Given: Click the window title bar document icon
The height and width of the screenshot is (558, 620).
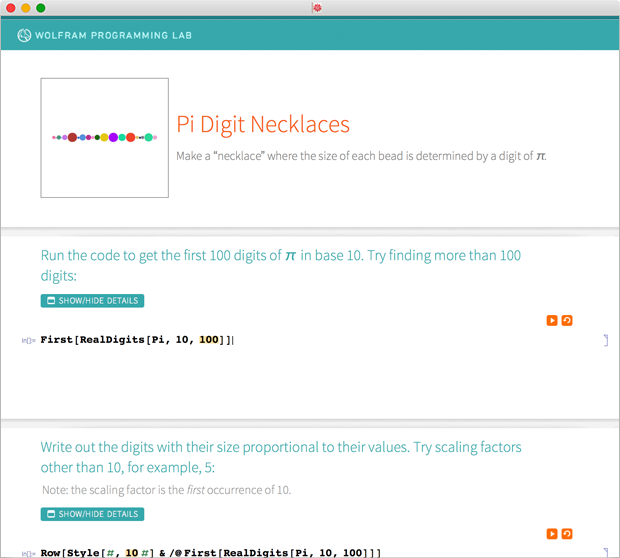Looking at the screenshot, I should 317,8.
